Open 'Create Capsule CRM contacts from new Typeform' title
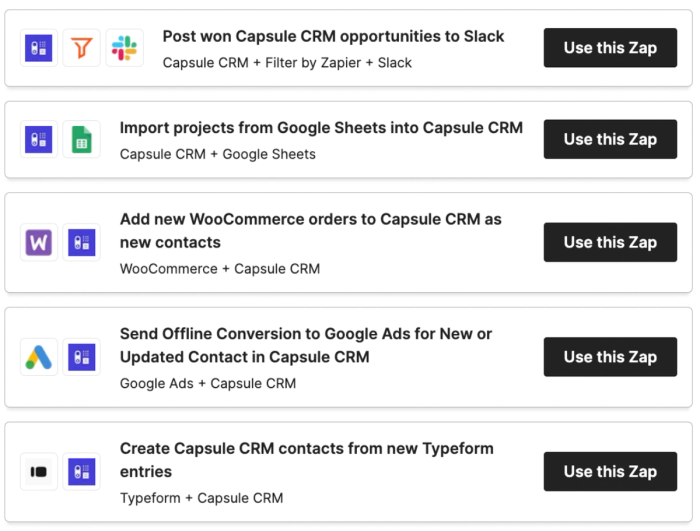700x531 pixels. pyautogui.click(x=306, y=448)
